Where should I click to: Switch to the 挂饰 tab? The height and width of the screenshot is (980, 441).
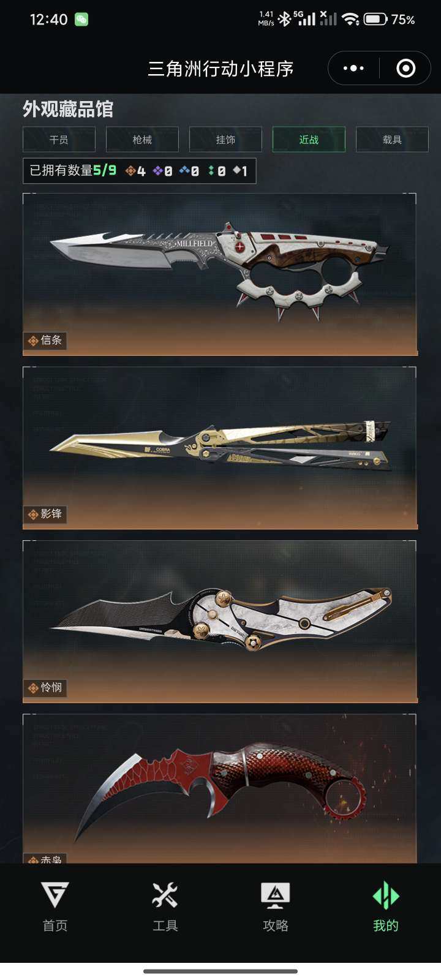point(225,140)
